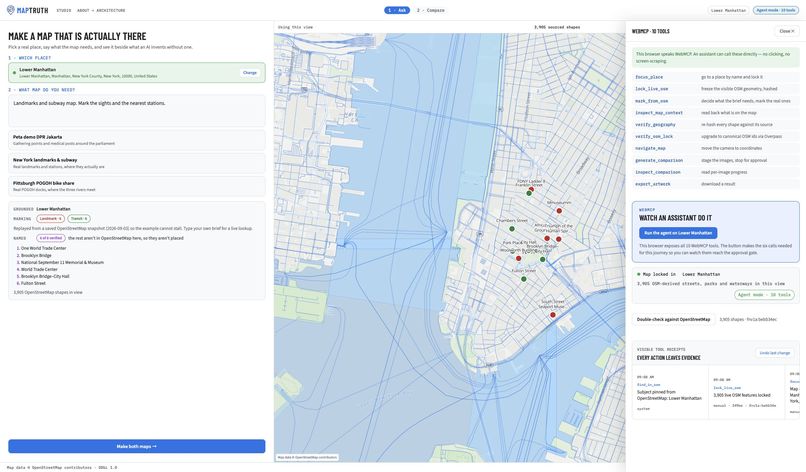Click the green Agent mode · 10 tools badge

(x=764, y=295)
